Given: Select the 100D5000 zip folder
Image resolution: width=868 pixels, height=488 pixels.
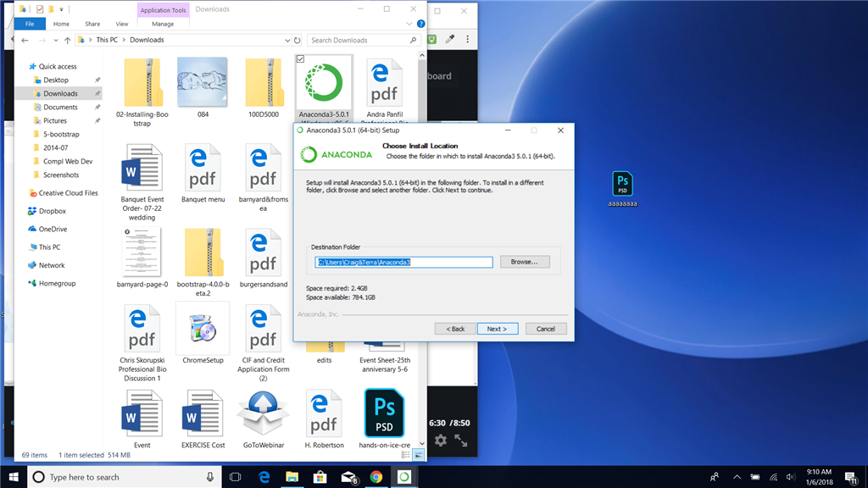Looking at the screenshot, I should pos(264,83).
